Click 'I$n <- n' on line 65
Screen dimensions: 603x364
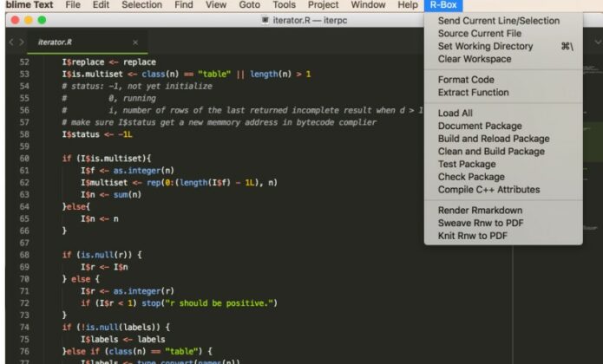click(x=100, y=219)
